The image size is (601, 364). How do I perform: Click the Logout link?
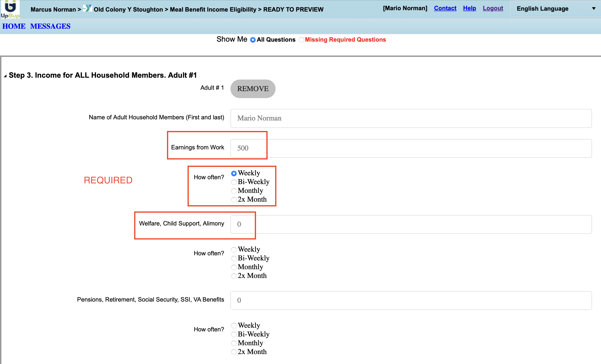tap(493, 8)
